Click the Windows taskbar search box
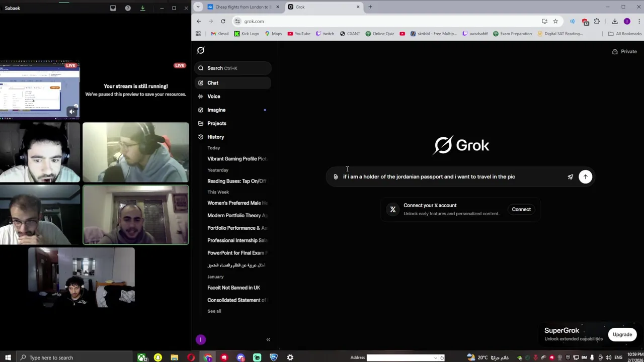Viewport: 644px width, 362px height. click(75, 357)
